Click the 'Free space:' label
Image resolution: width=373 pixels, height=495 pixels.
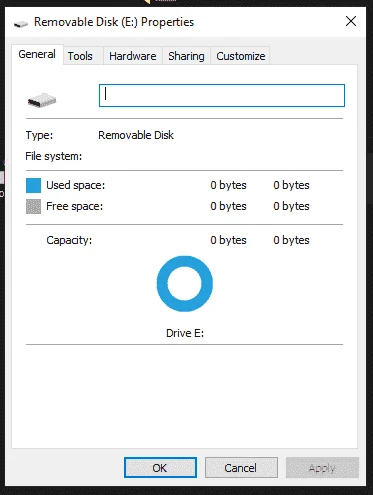click(75, 206)
